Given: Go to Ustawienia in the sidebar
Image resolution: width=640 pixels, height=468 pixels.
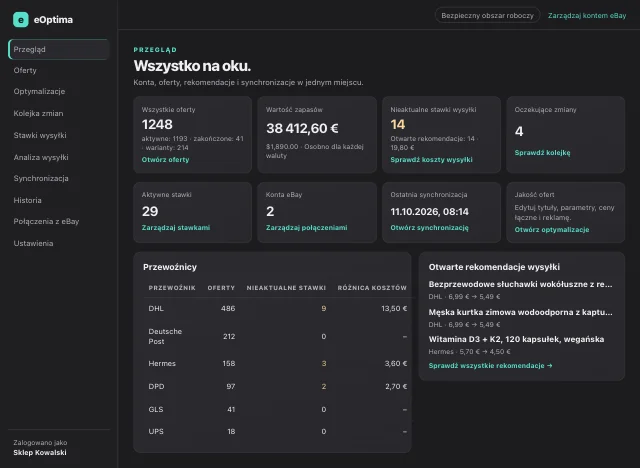Looking at the screenshot, I should coord(33,243).
